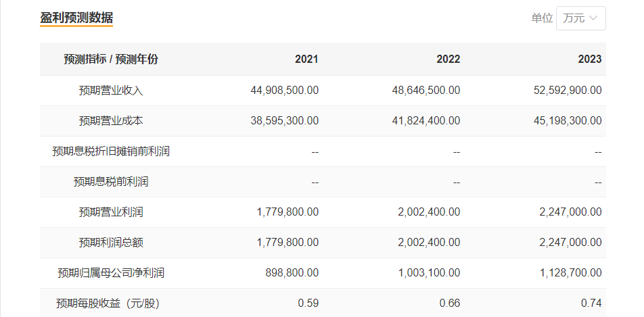Select the 2021 column header

tap(306, 59)
